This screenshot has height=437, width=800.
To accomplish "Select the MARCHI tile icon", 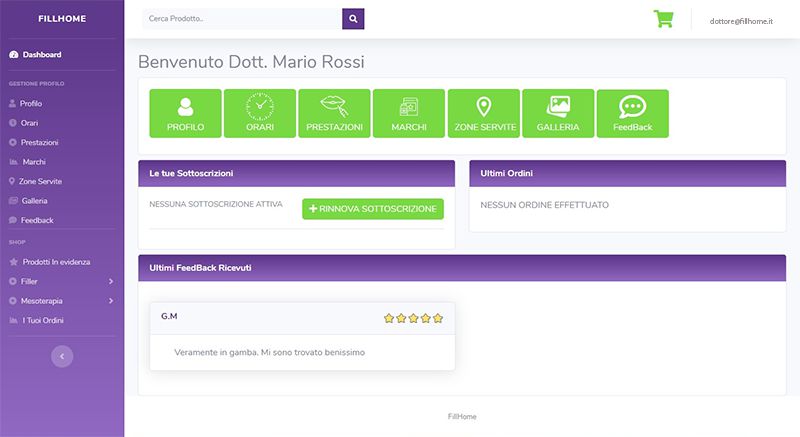I will pos(409,113).
